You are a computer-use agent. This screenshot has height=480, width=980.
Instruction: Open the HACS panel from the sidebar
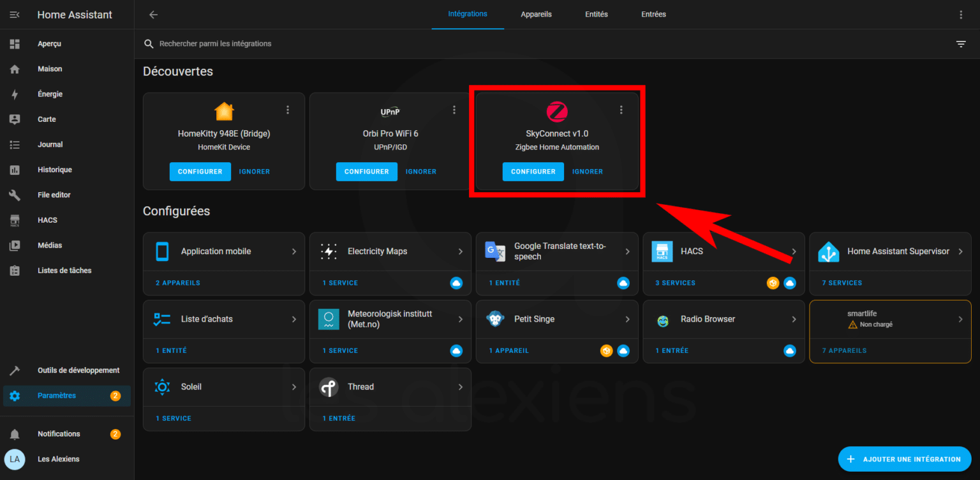(x=47, y=220)
